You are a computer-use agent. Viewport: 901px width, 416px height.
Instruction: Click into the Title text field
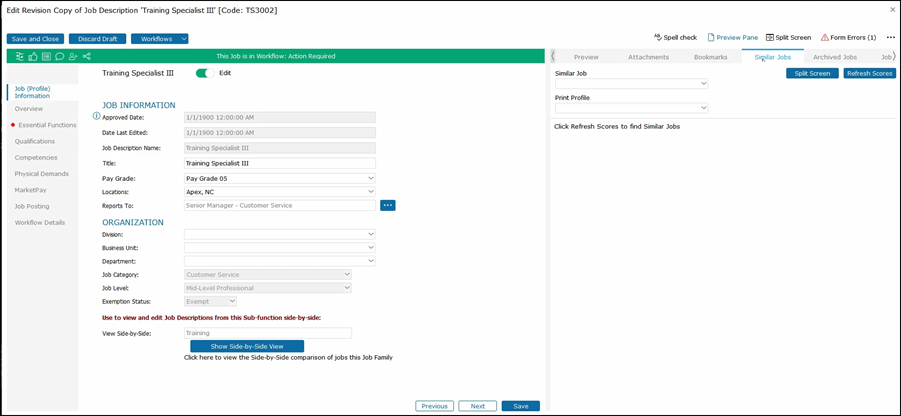tap(279, 163)
